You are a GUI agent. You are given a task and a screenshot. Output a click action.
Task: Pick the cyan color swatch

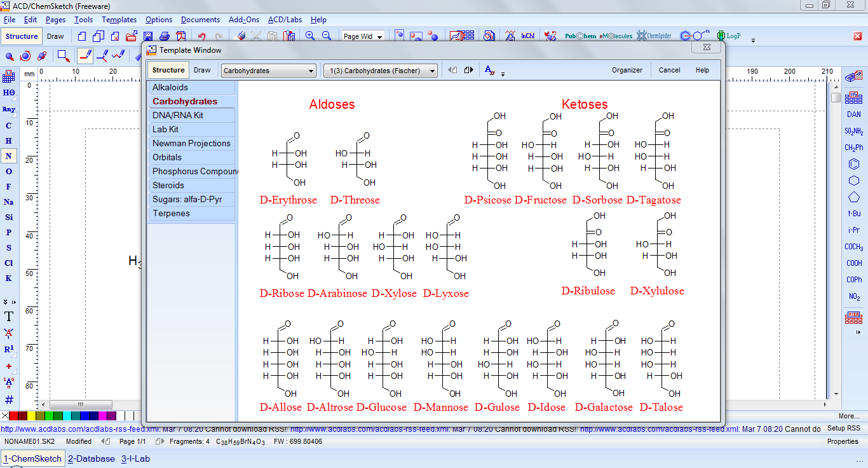click(x=67, y=416)
